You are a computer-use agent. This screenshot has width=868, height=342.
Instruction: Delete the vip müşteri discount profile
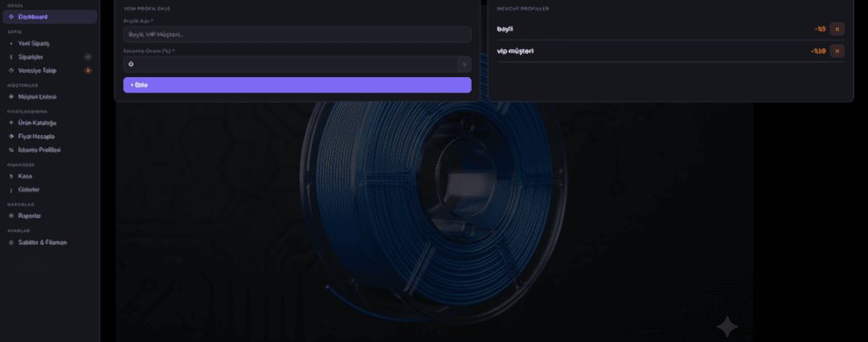pos(837,51)
